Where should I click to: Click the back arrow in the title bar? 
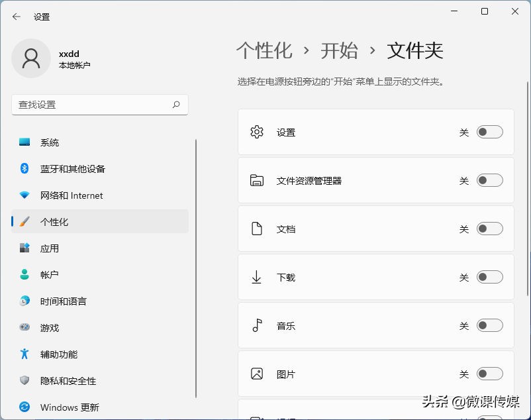(17, 17)
